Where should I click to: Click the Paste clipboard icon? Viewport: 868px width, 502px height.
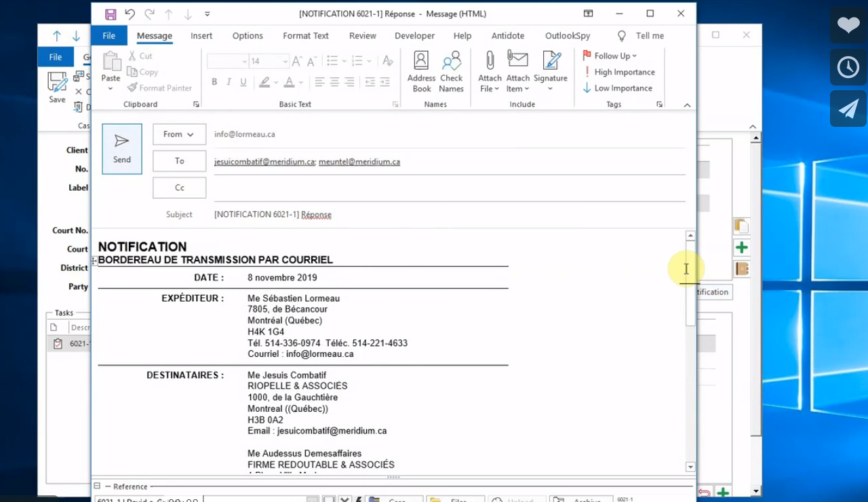coord(111,62)
